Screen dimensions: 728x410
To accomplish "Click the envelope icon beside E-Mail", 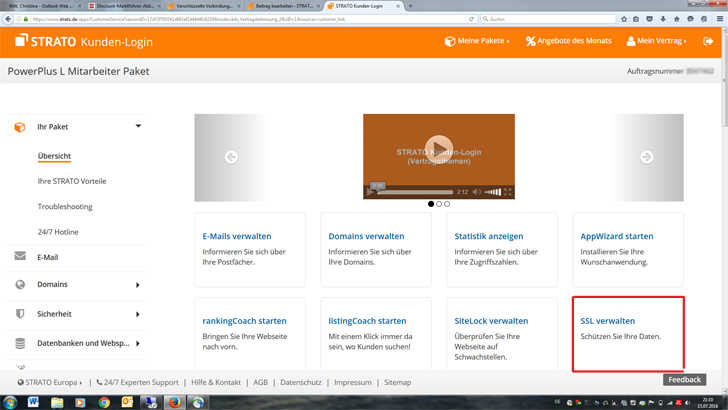I will tap(20, 256).
